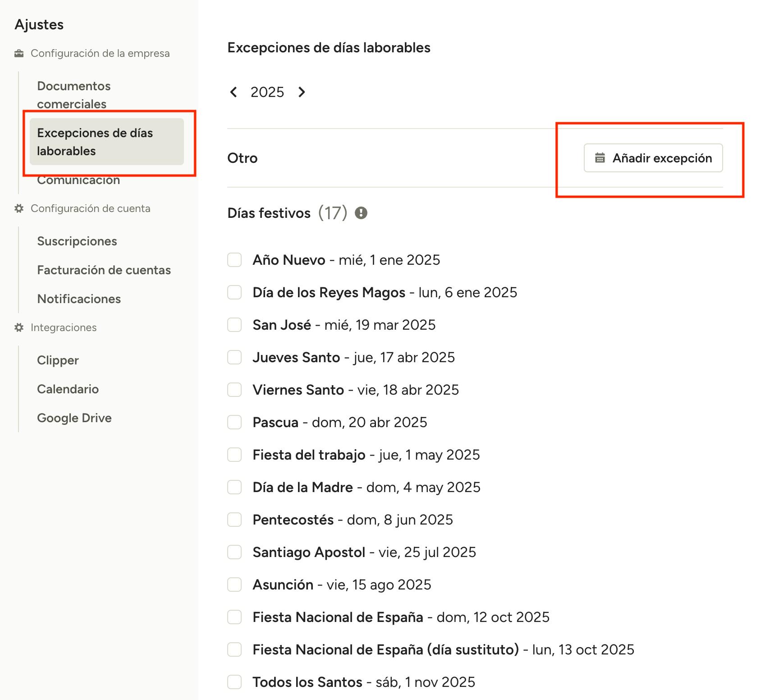Select the Fiesta del trabajo checkbox

click(x=234, y=455)
